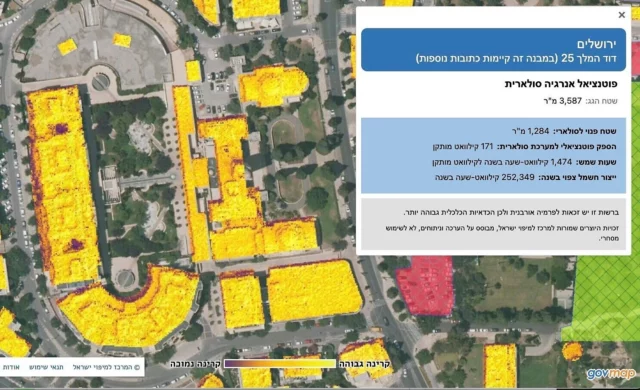Open the תנאי שימוש terms link

tap(46, 367)
